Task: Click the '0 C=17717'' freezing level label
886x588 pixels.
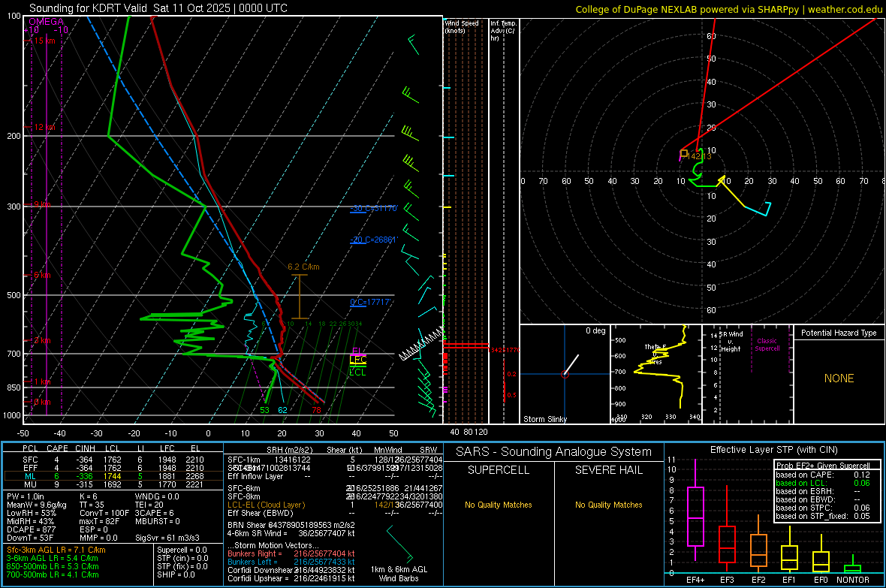Action: [370, 303]
